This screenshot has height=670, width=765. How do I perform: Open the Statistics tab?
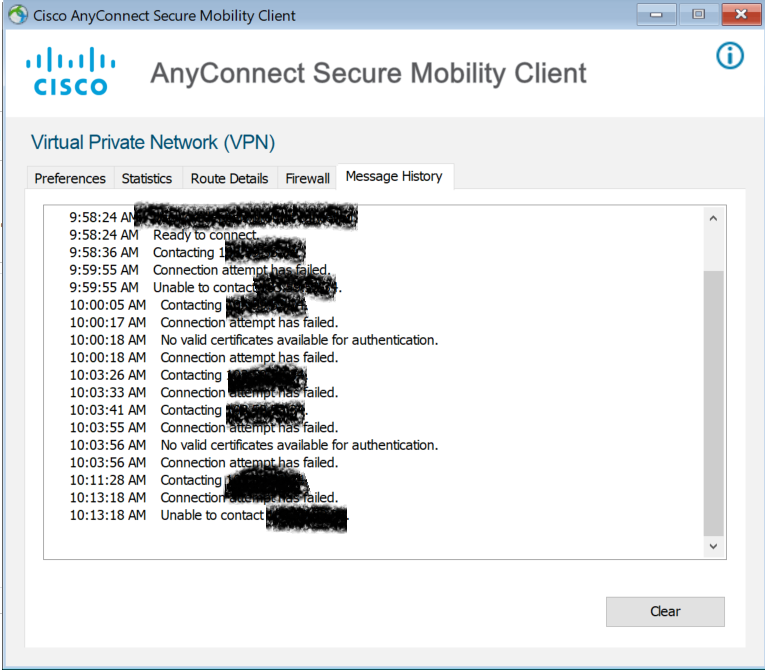point(147,178)
